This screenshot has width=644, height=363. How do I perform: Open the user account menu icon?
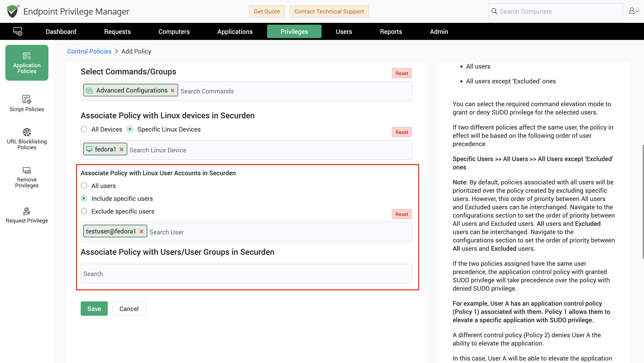[634, 11]
